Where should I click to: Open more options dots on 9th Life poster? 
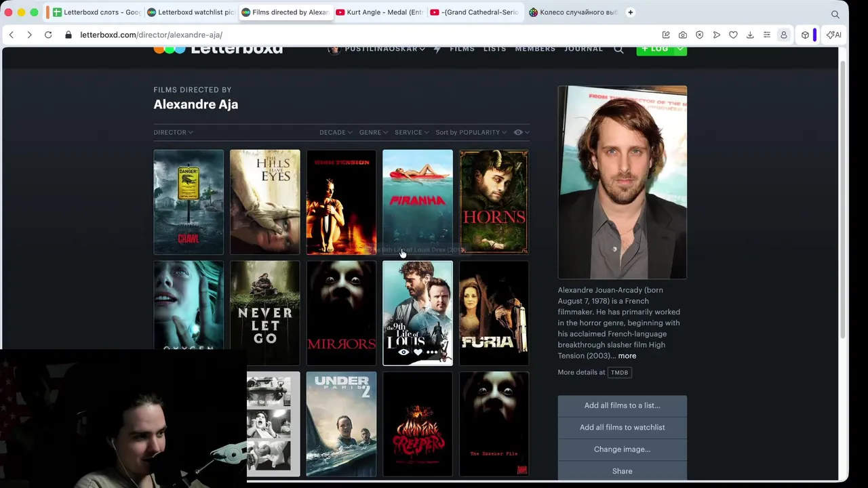432,352
